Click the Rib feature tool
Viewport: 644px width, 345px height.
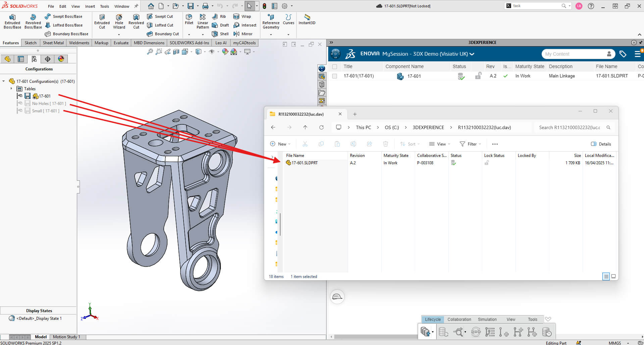pos(219,16)
